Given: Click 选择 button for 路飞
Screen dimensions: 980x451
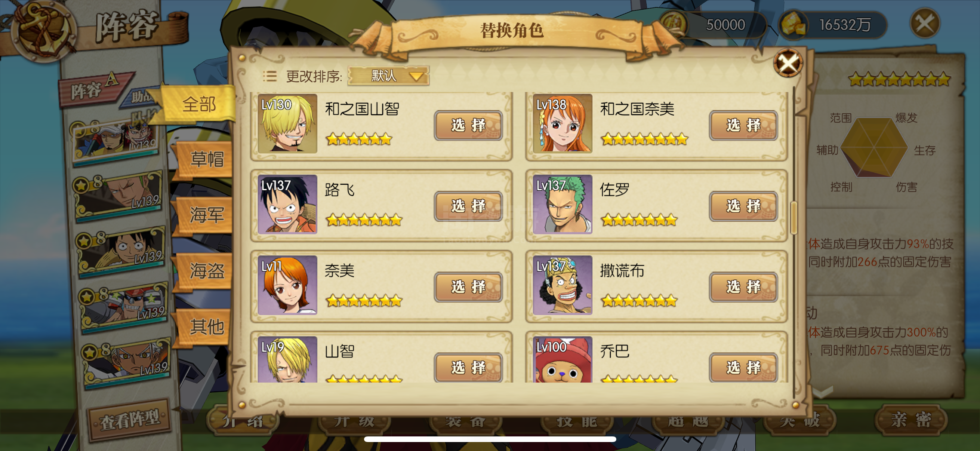Looking at the screenshot, I should pyautogui.click(x=468, y=206).
